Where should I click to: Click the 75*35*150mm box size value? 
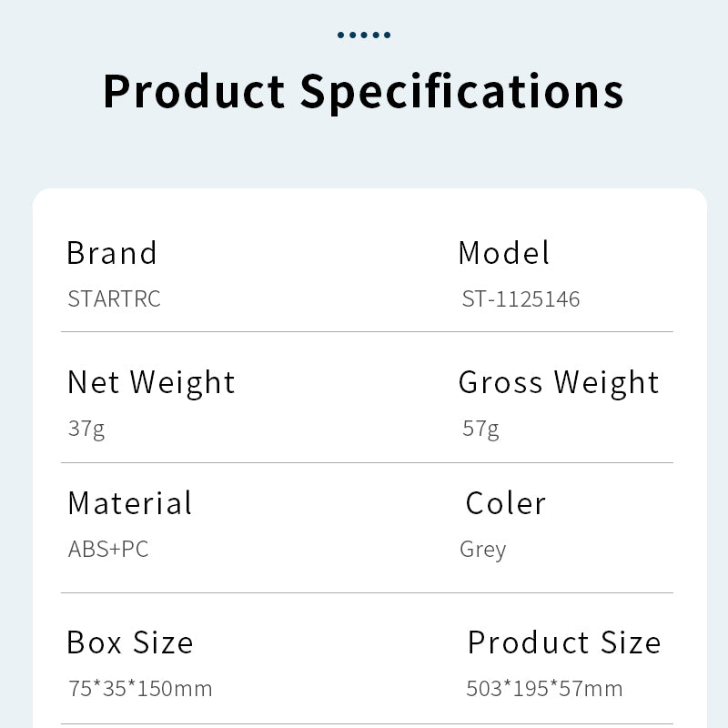coord(140,688)
